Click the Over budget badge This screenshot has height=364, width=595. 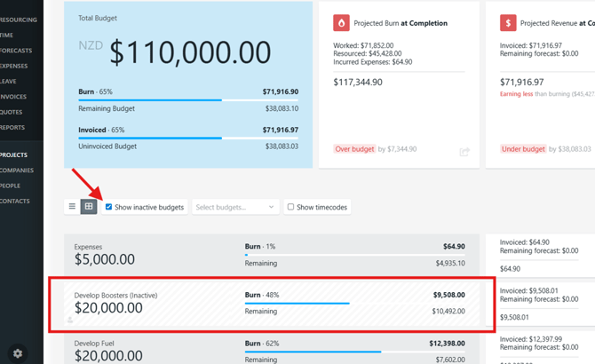coord(355,149)
